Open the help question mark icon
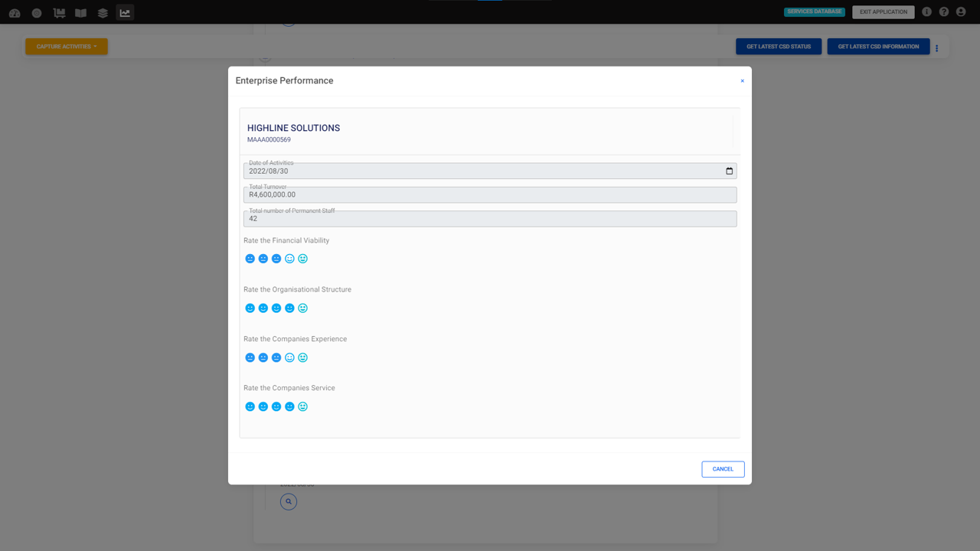Image resolution: width=980 pixels, height=551 pixels. [x=944, y=11]
